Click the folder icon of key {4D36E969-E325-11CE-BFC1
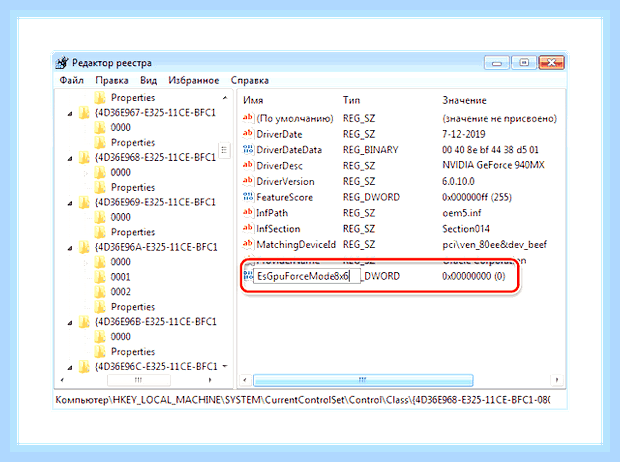 point(84,203)
